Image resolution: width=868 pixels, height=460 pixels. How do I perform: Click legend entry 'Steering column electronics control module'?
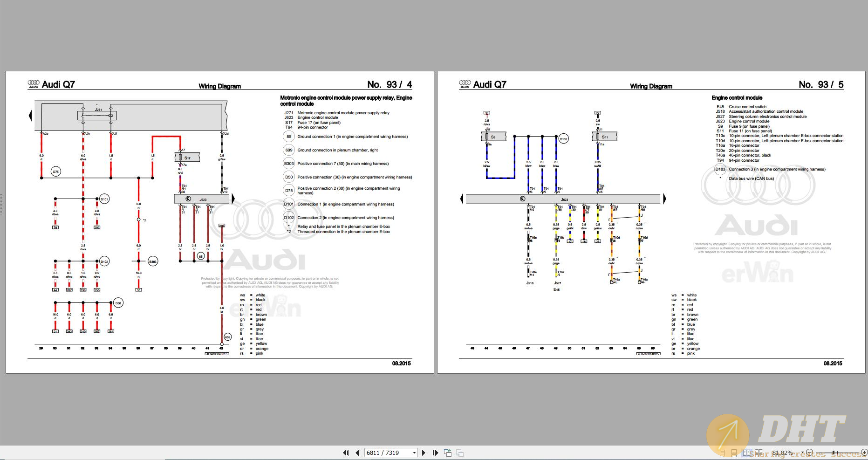pyautogui.click(x=767, y=117)
